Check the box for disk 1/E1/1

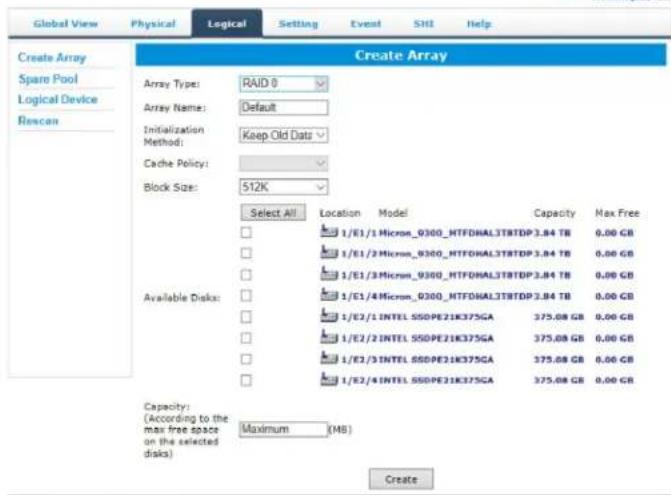tap(246, 232)
